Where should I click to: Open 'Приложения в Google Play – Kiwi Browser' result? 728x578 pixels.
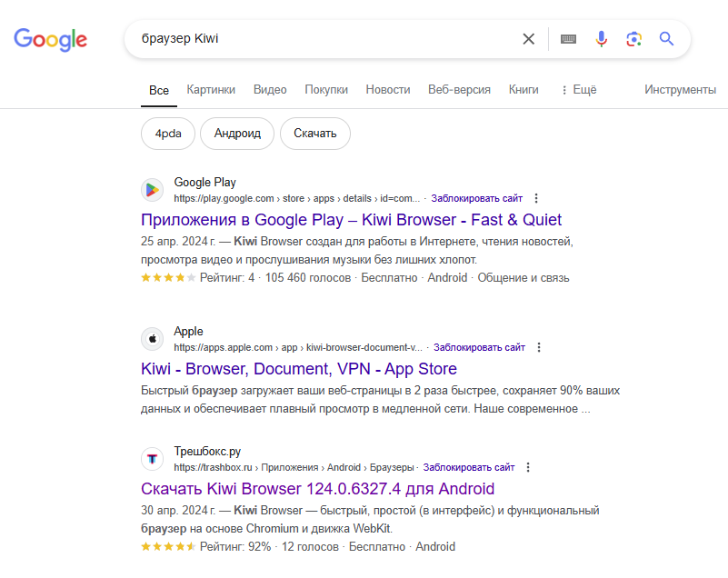click(351, 220)
